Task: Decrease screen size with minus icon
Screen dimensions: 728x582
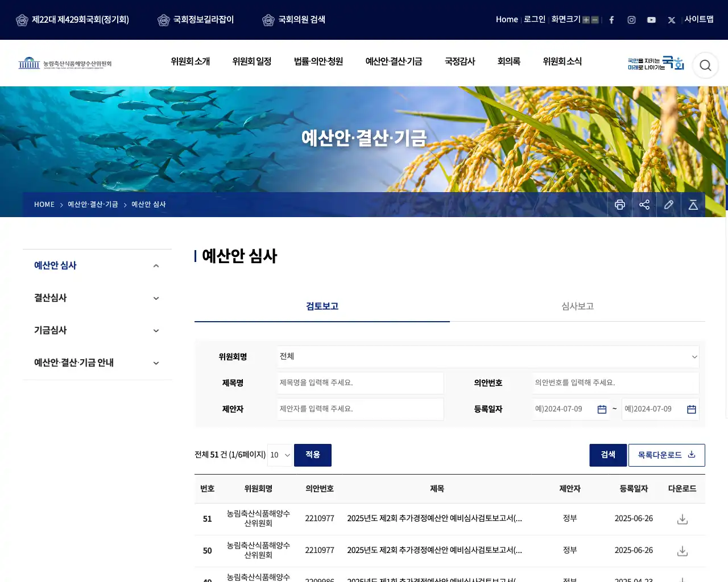Action: [x=595, y=20]
